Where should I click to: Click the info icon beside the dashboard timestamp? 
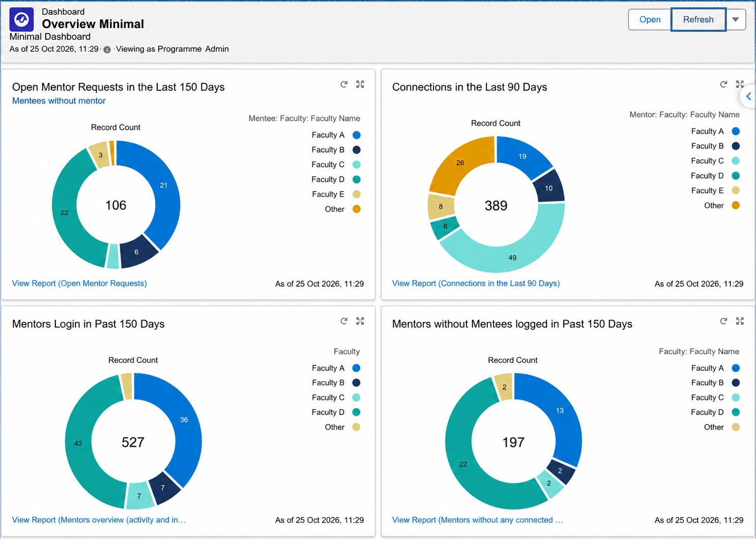[x=107, y=49]
